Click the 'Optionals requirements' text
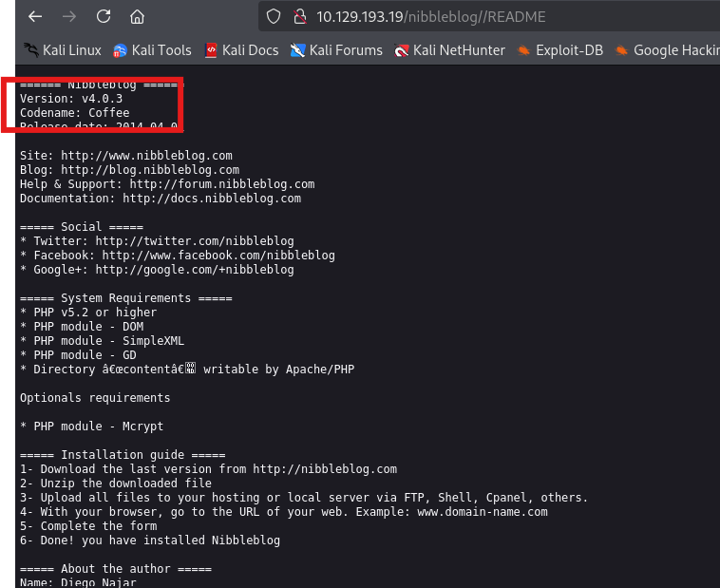Image resolution: width=720 pixels, height=588 pixels. pos(95,397)
